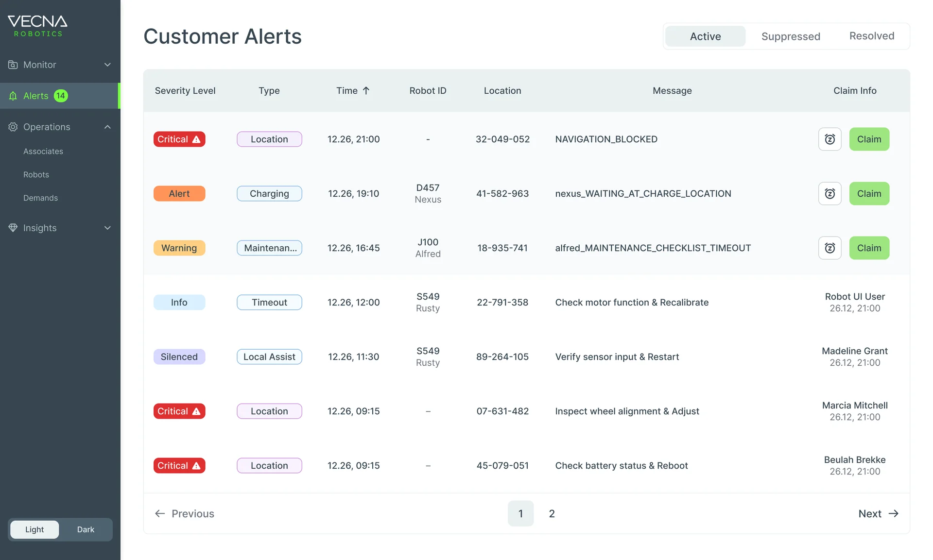The height and width of the screenshot is (560, 933).
Task: Open Associates under Operations
Action: pos(43,152)
